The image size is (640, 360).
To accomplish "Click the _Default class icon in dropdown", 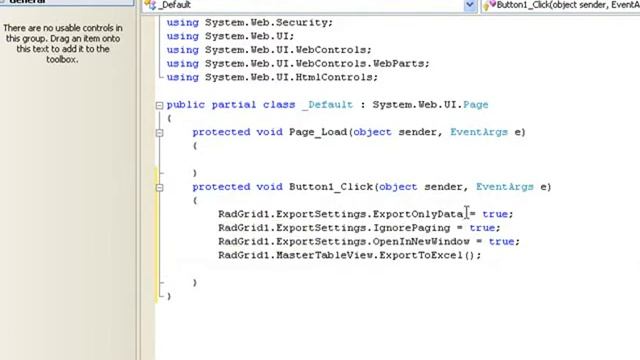I will tap(151, 5).
